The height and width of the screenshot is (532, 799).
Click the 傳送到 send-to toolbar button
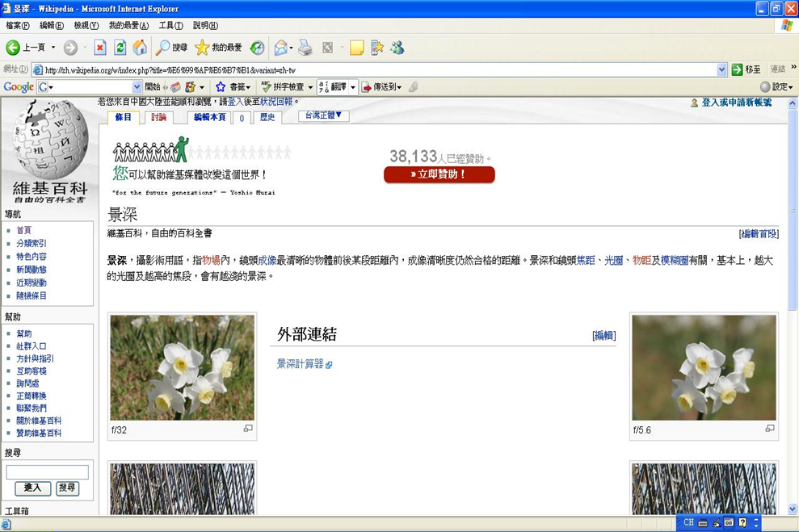click(x=381, y=87)
